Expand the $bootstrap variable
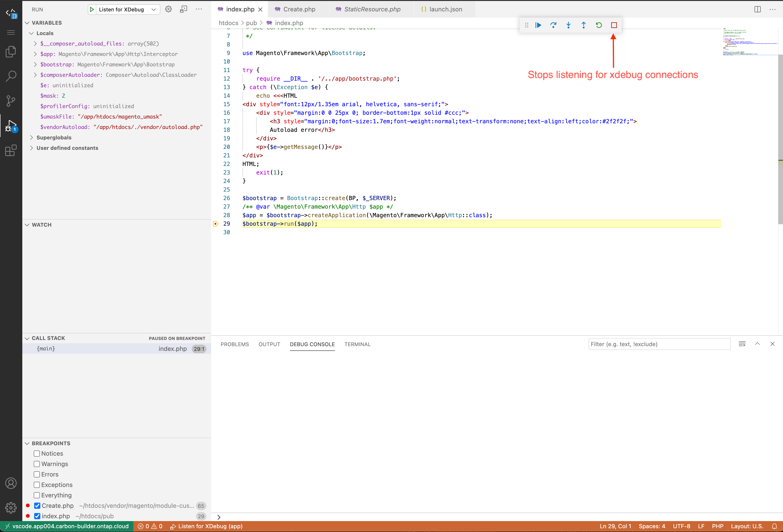Image resolution: width=783 pixels, height=532 pixels. 35,65
